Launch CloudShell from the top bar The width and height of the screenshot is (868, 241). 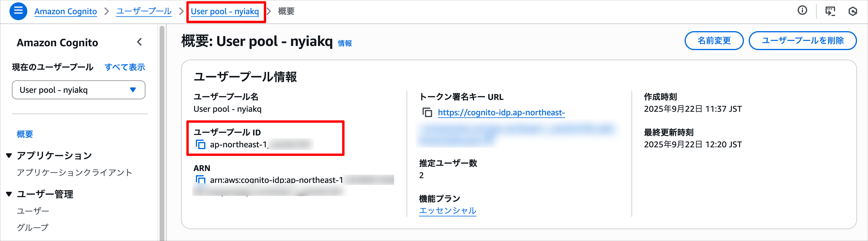tap(830, 11)
